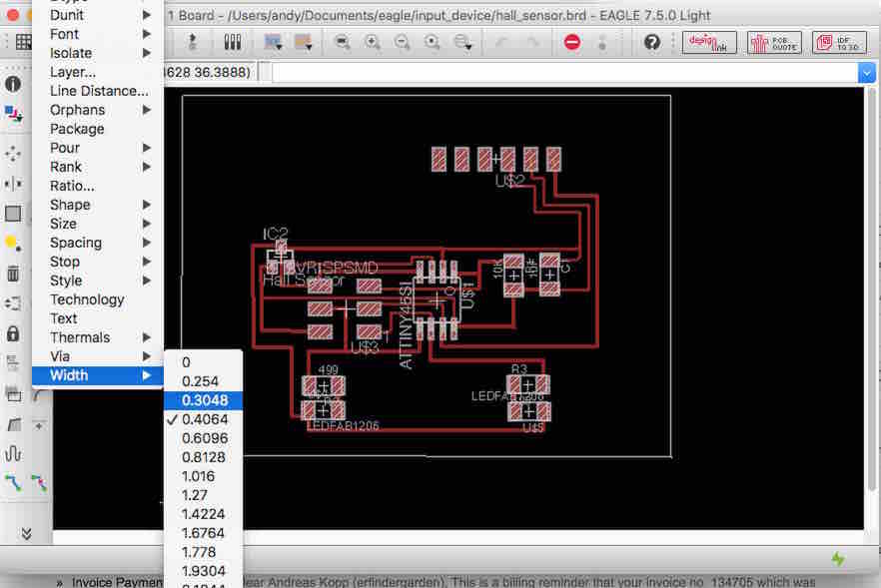Click the command line input field
This screenshot has height=588, width=881.
564,73
